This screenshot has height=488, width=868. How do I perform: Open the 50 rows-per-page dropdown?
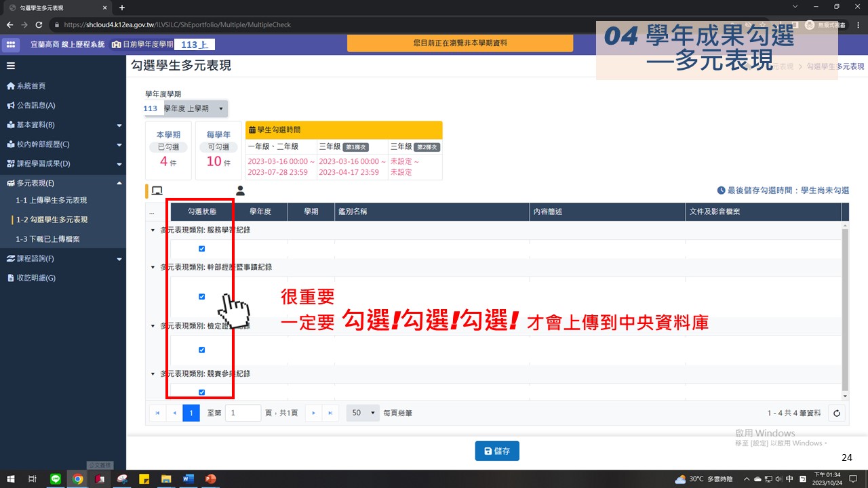363,413
